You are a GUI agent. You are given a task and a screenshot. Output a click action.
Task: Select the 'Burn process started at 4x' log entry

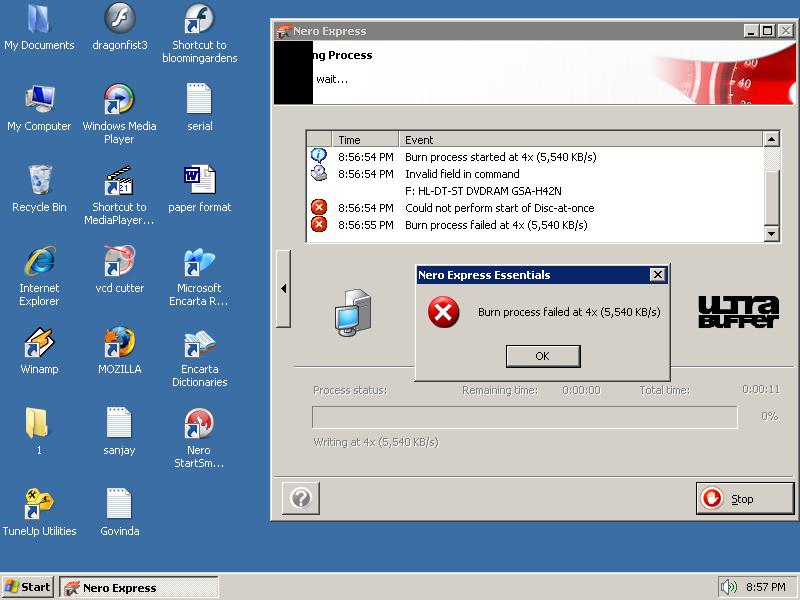(x=535, y=157)
